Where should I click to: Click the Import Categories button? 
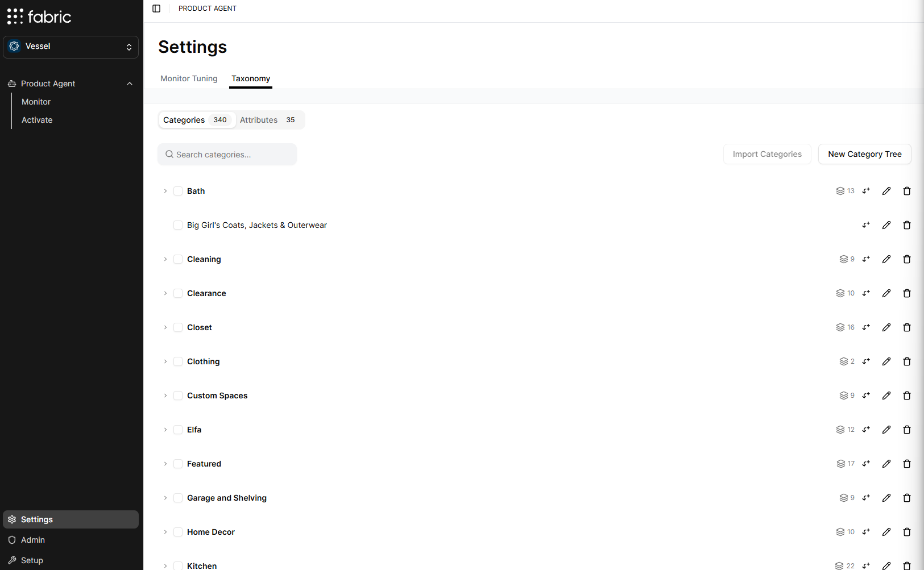click(767, 154)
